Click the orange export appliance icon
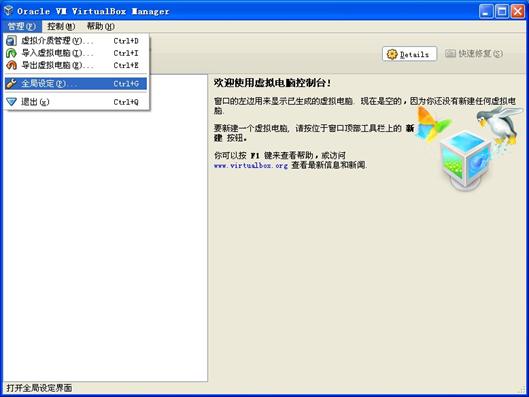Screen dimensions: 529x397 pos(11,65)
